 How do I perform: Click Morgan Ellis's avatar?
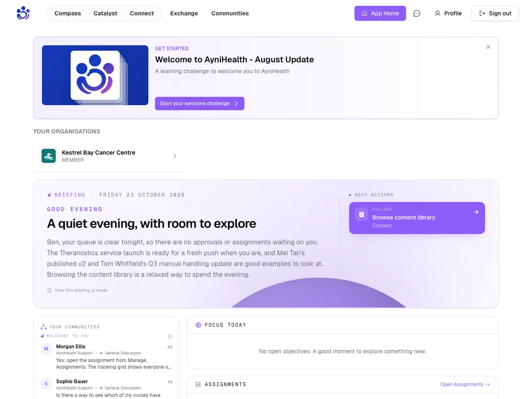(46, 349)
